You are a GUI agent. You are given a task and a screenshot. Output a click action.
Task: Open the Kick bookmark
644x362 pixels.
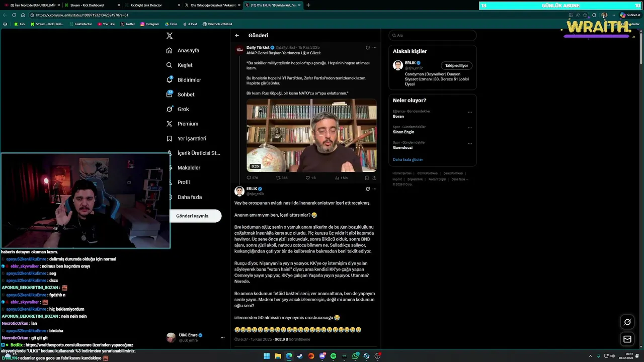pos(20,24)
